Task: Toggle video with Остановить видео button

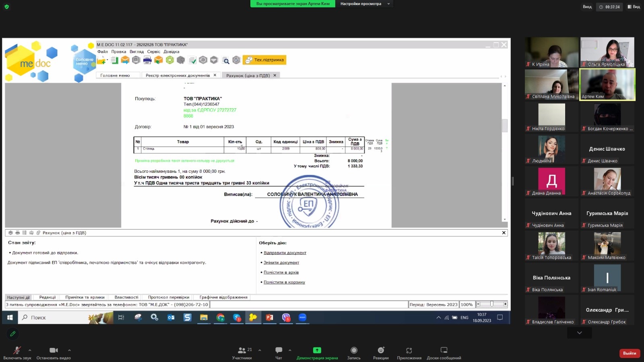Action: coord(54,353)
